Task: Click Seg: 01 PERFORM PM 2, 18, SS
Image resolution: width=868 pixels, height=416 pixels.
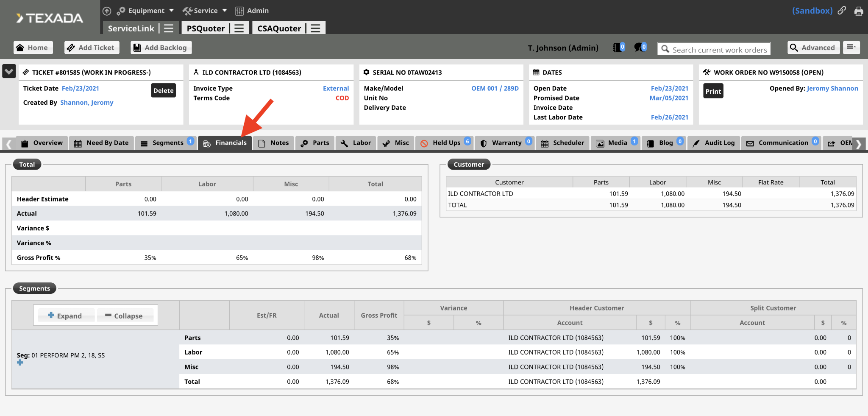Action: [61, 355]
